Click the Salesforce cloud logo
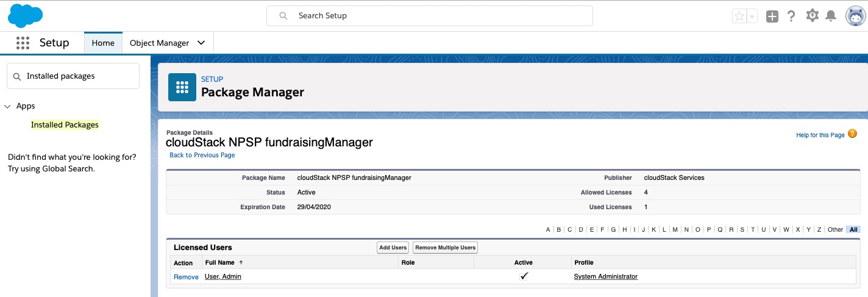The width and height of the screenshot is (868, 297). [x=26, y=15]
